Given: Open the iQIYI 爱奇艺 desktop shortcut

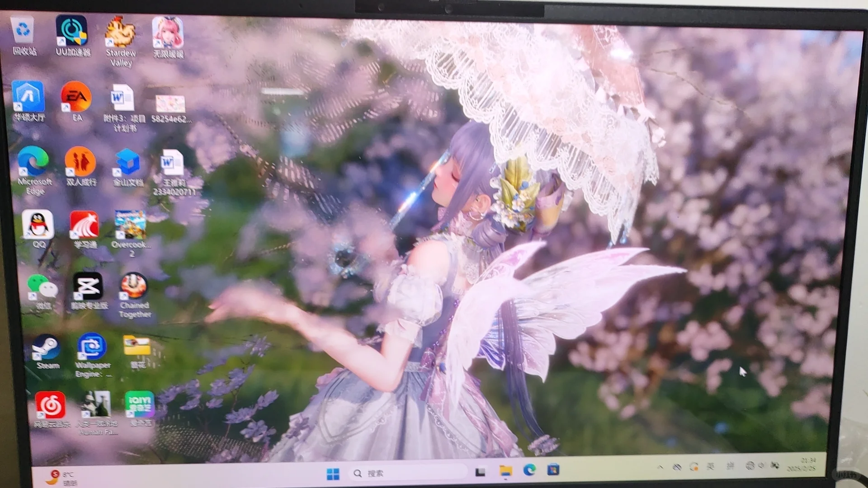Looking at the screenshot, I should (x=140, y=409).
